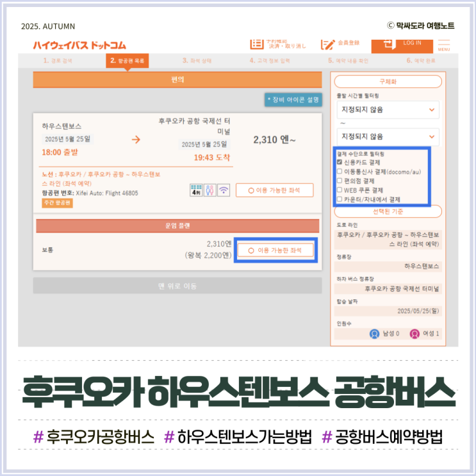Click the #하우스텐보스가는방법 hashtag
The width and height of the screenshot is (476, 476).
[x=238, y=437]
